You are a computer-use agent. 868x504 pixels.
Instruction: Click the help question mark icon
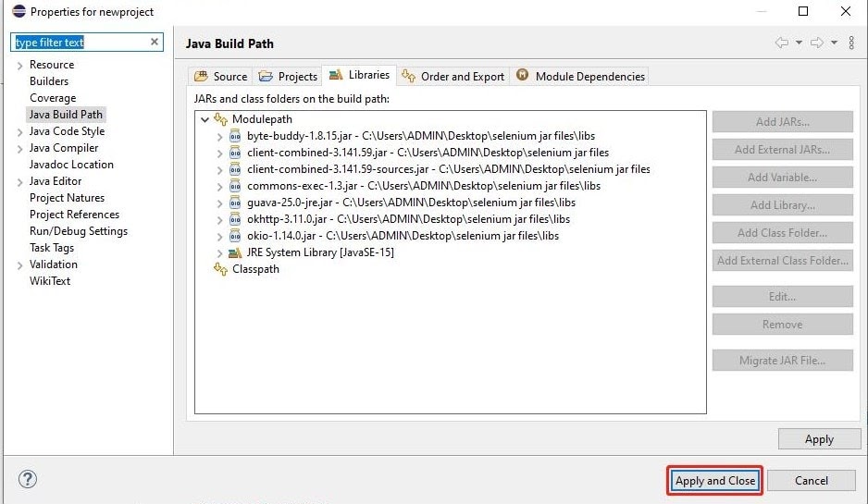(x=28, y=479)
